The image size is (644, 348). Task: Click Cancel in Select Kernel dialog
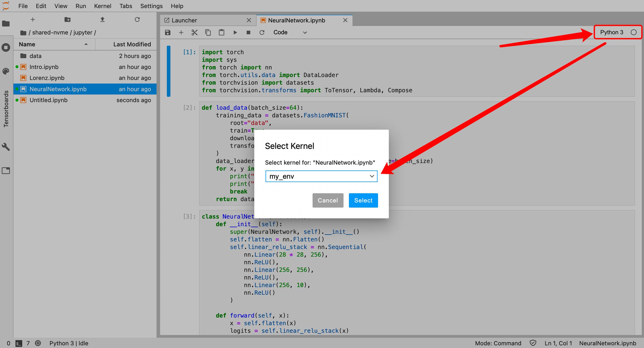coord(328,200)
